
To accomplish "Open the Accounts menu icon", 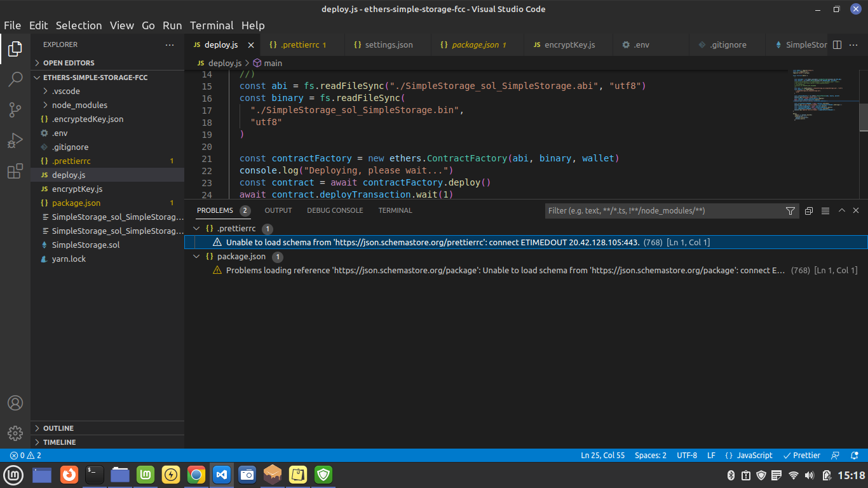I will click(x=15, y=403).
